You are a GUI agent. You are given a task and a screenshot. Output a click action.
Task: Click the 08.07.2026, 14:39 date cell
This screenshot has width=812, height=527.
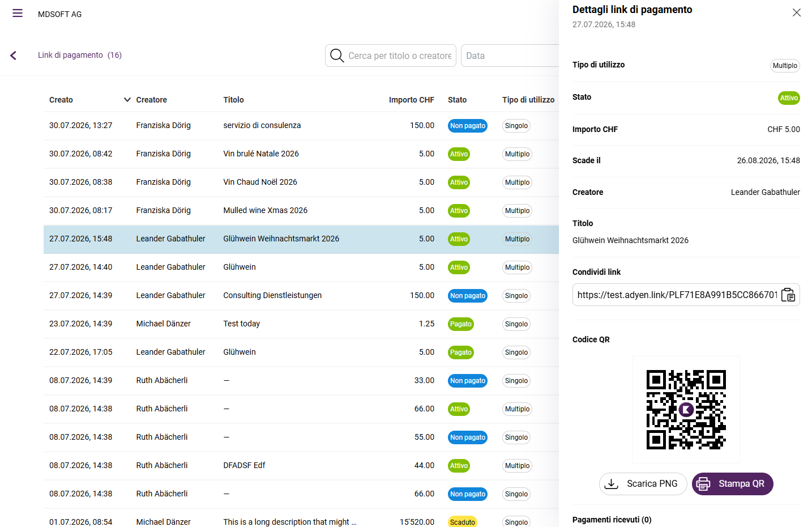click(81, 380)
